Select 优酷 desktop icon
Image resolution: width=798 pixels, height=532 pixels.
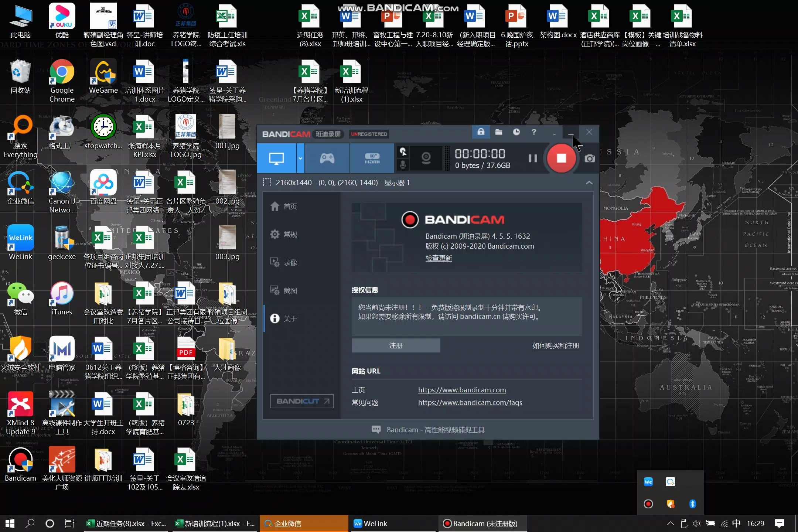(x=62, y=21)
